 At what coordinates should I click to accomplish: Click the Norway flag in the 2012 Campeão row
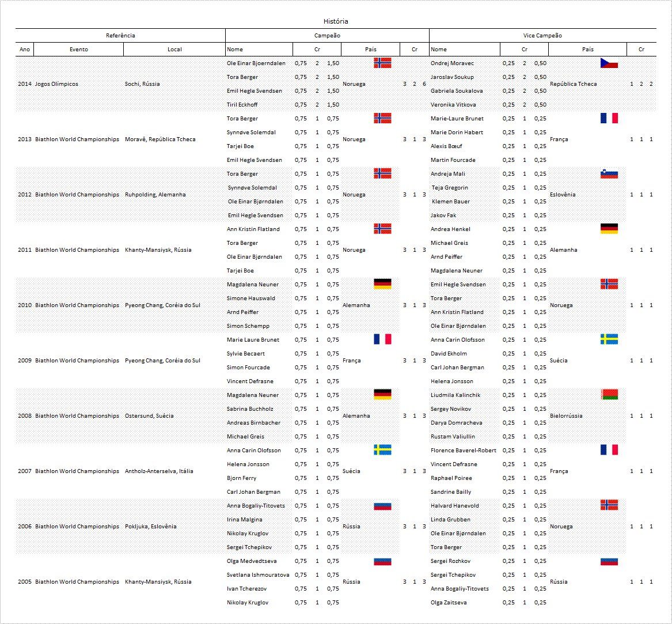(382, 173)
